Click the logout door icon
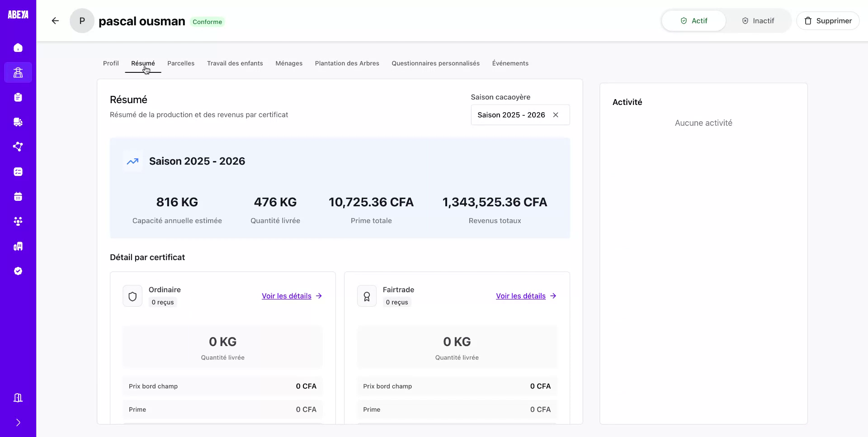868x437 pixels. click(x=18, y=398)
